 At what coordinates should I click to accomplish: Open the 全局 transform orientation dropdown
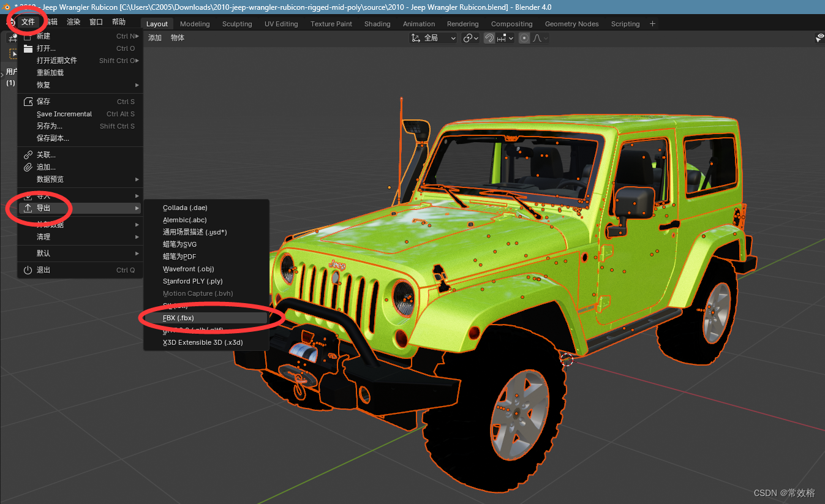[x=434, y=38]
